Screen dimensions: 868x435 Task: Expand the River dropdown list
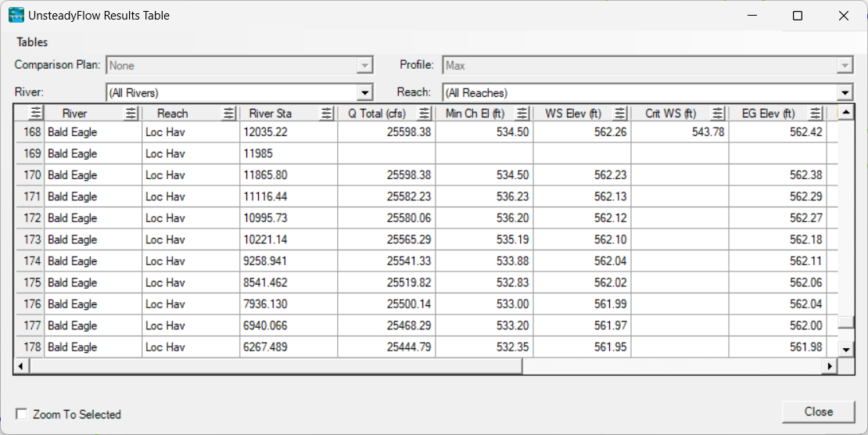[365, 93]
